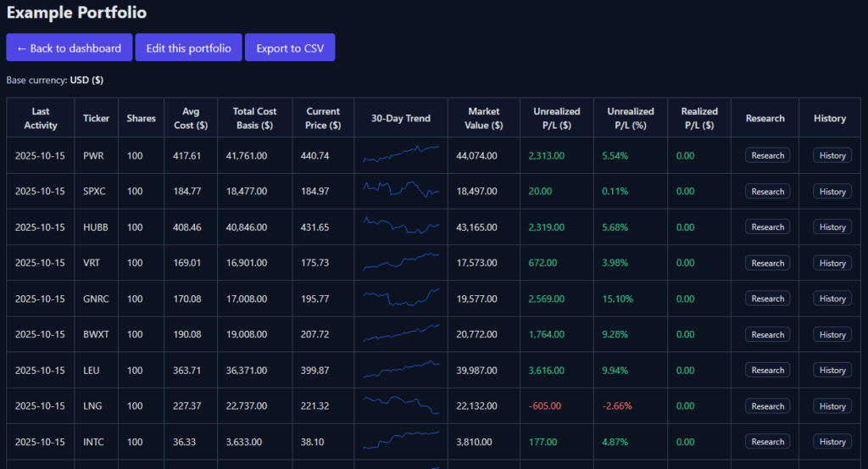
Task: Open Research for INTC
Action: click(x=767, y=442)
